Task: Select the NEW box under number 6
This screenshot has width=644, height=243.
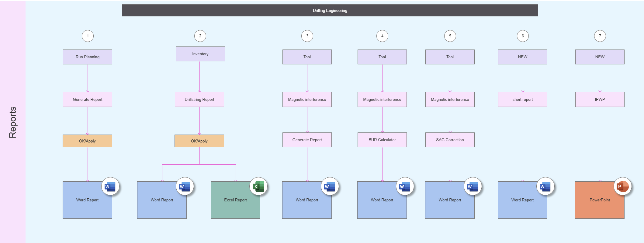Action: [523, 57]
